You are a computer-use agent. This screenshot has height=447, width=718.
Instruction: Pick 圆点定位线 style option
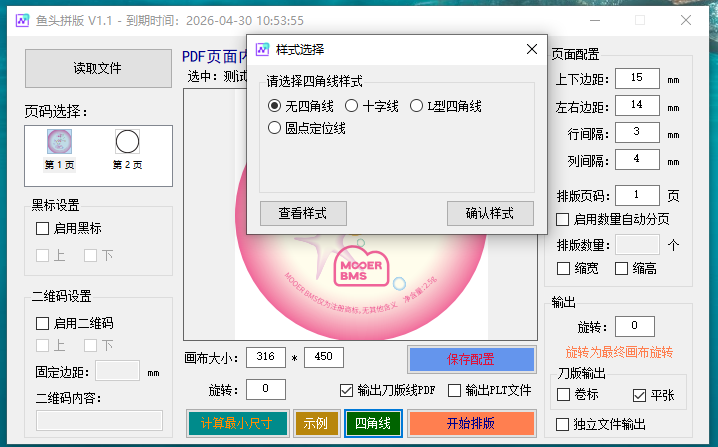click(275, 127)
